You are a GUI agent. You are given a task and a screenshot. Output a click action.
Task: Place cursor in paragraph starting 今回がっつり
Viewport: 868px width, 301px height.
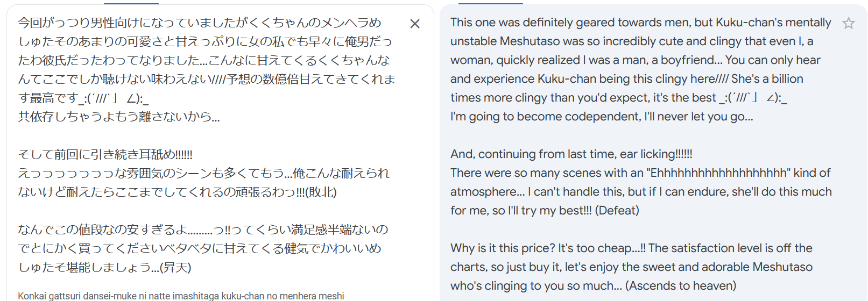coord(207,60)
